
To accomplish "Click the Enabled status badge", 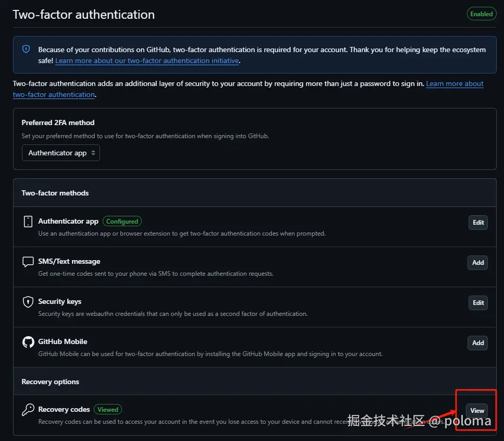I will coord(481,14).
